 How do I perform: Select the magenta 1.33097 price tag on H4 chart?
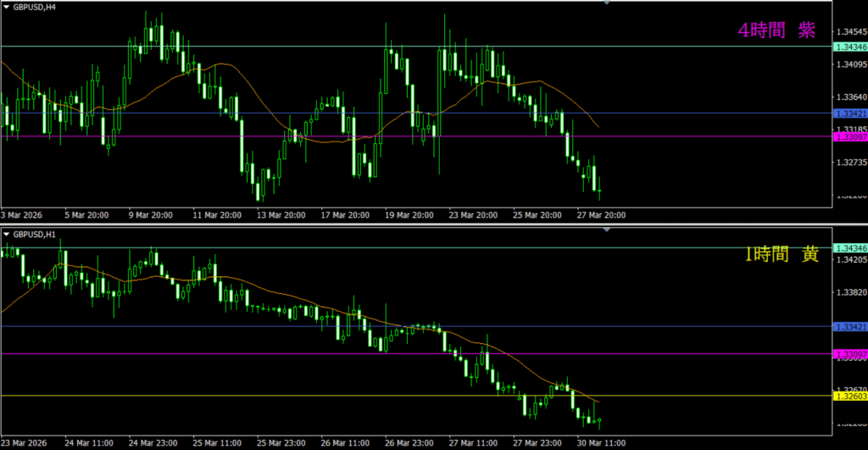(x=849, y=136)
